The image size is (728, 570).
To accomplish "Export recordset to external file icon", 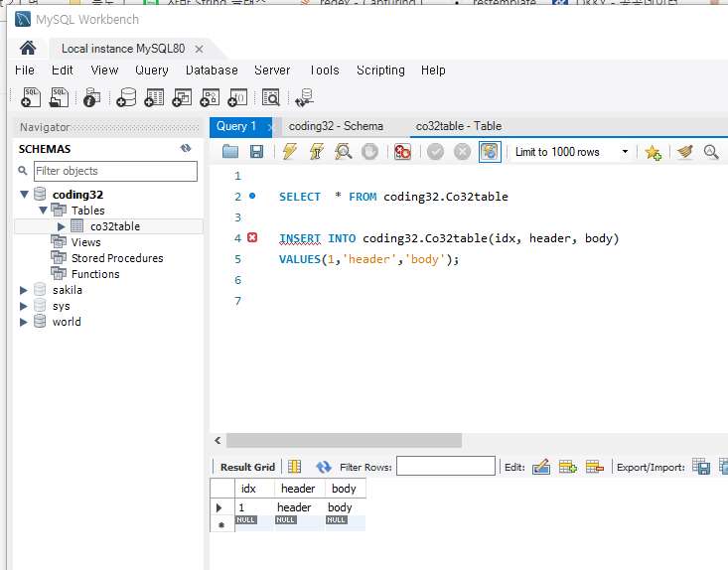I will pos(701,467).
